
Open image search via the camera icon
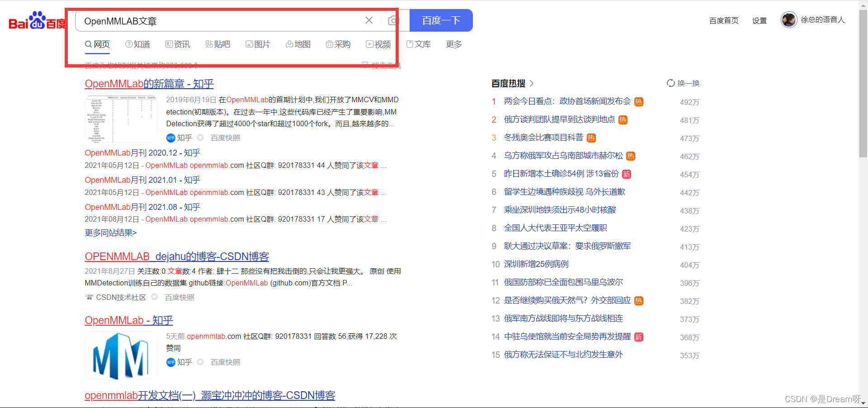click(393, 20)
